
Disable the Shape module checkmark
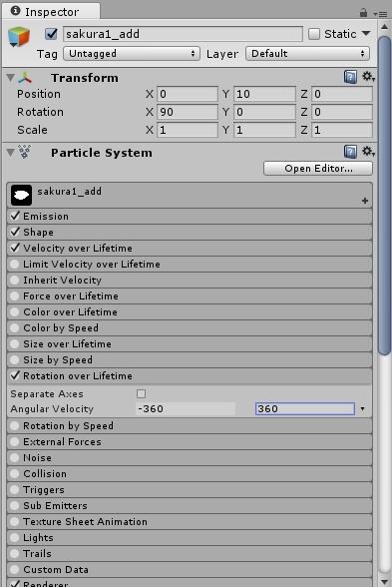tap(15, 232)
